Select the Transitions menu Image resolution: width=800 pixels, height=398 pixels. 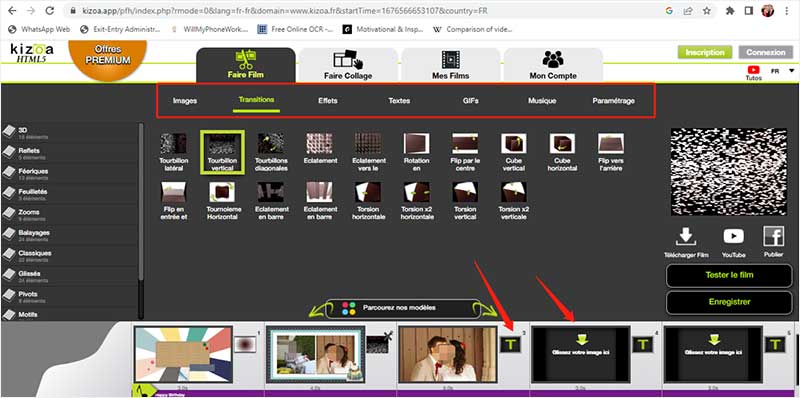click(256, 100)
